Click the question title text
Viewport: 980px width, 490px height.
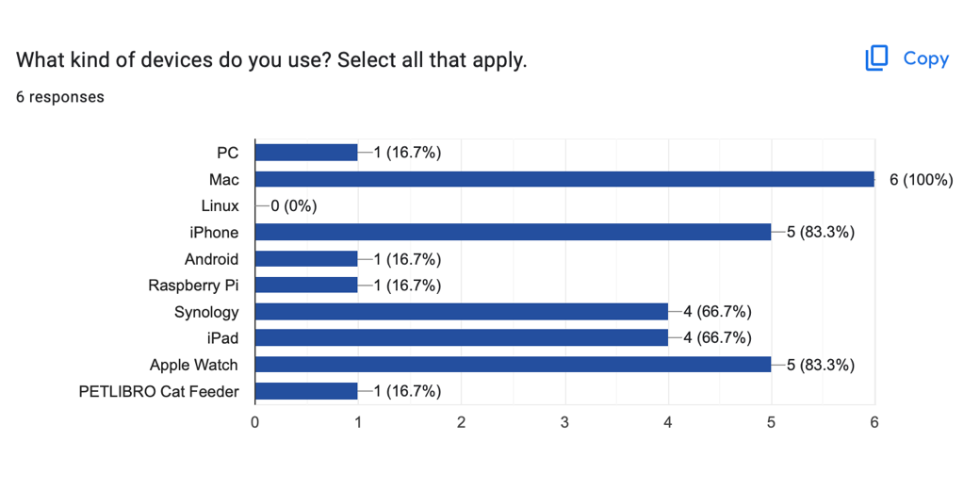(x=271, y=60)
